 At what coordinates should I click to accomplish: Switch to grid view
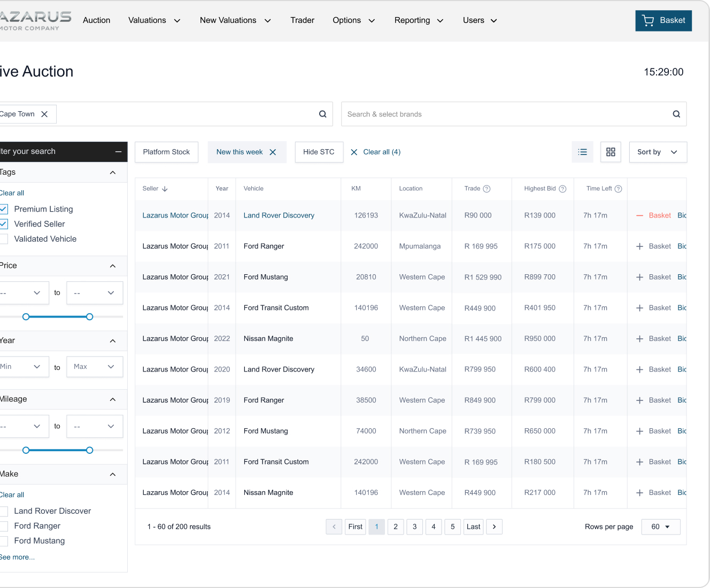611,152
